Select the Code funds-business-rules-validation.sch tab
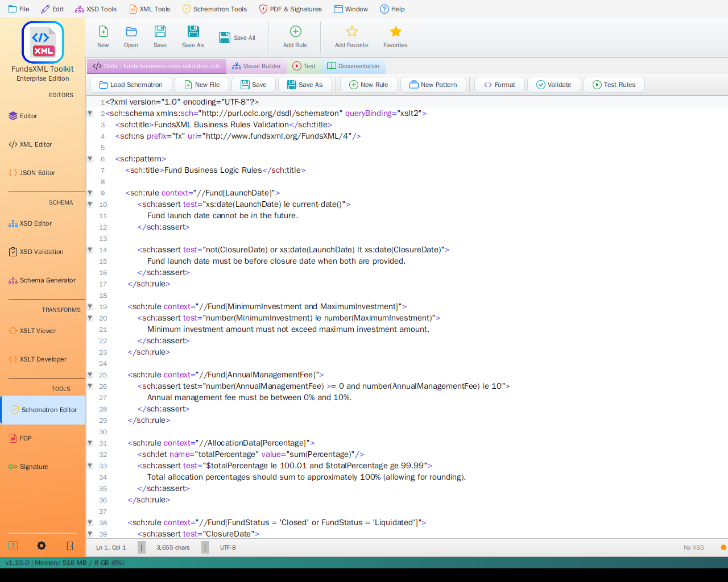 156,66
